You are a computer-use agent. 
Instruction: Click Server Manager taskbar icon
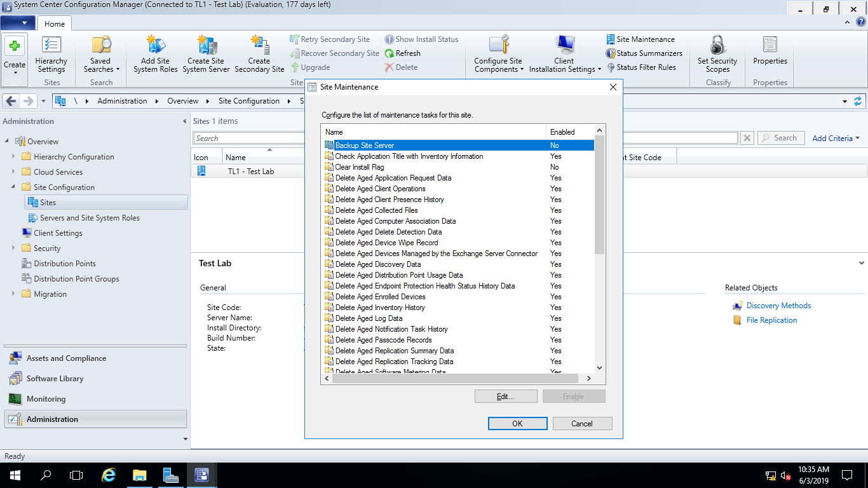[170, 475]
